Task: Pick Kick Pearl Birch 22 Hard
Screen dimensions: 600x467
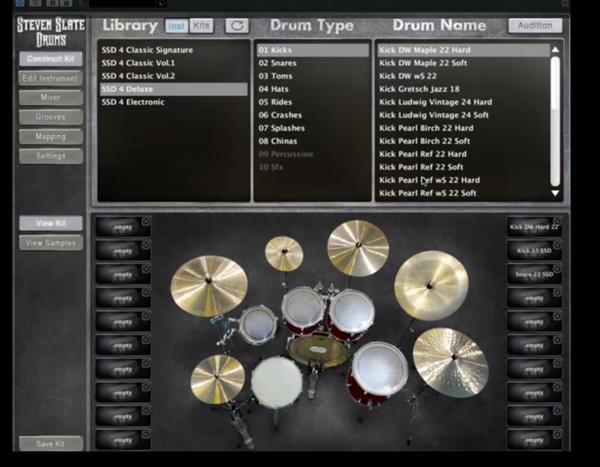Action: [463, 128]
